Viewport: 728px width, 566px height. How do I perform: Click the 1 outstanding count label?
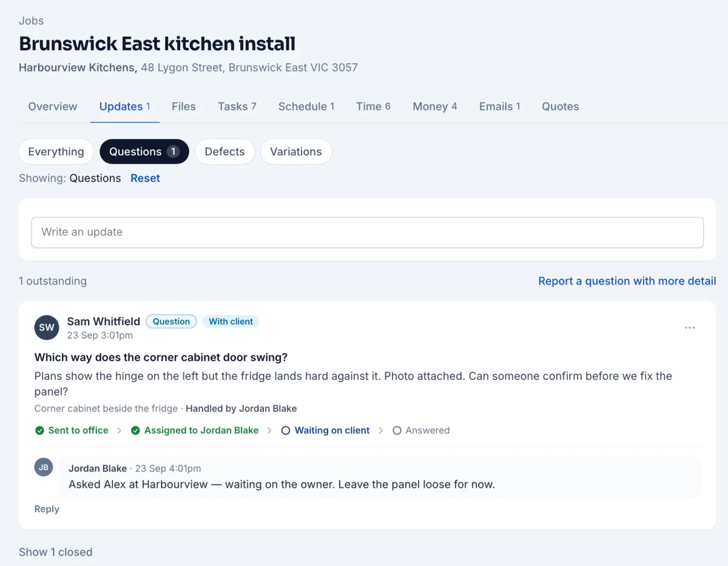tap(53, 281)
